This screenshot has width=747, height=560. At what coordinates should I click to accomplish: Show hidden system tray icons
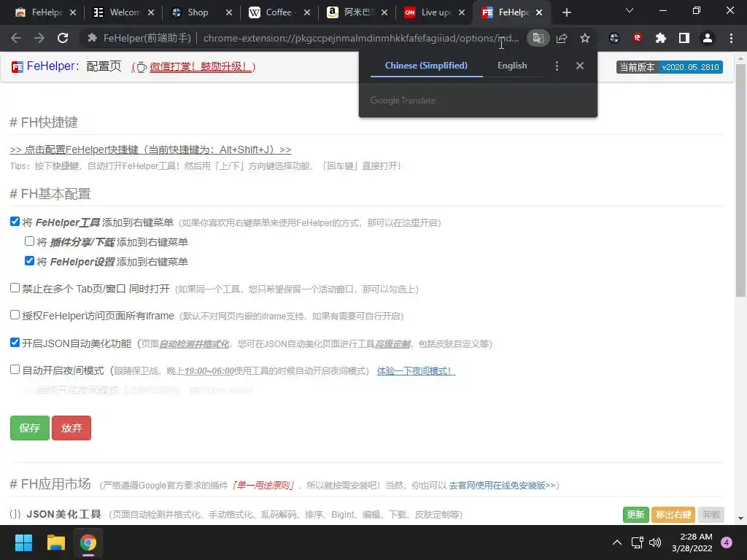(x=617, y=542)
